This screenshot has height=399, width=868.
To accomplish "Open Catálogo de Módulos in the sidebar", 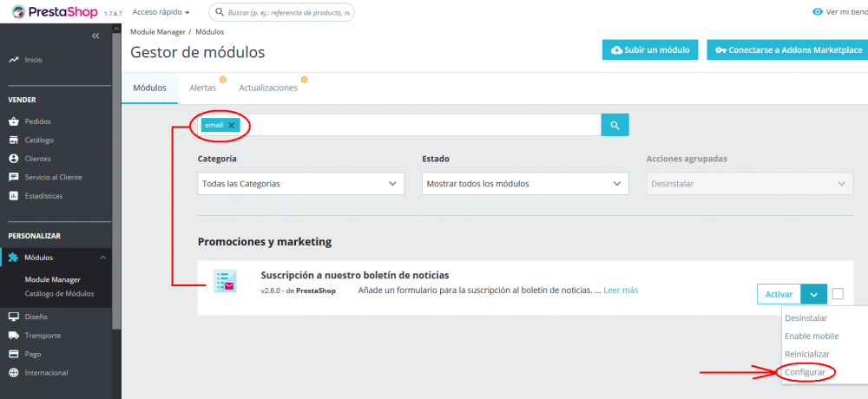I will coord(59,294).
